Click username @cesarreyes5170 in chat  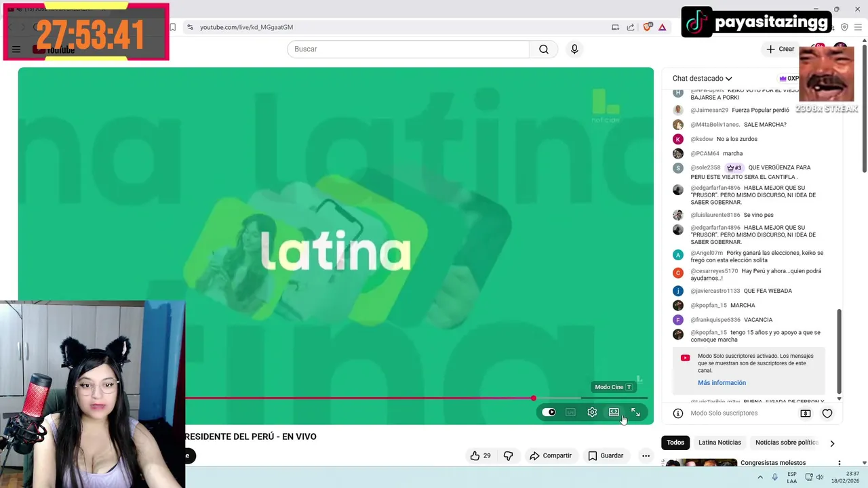(714, 271)
